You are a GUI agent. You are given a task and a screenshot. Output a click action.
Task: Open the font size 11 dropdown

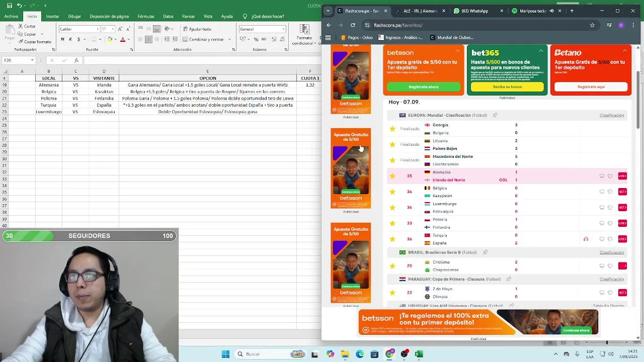112,29
